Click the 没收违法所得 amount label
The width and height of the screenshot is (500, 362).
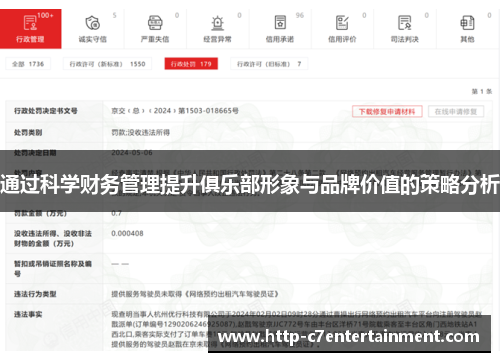[53, 238]
